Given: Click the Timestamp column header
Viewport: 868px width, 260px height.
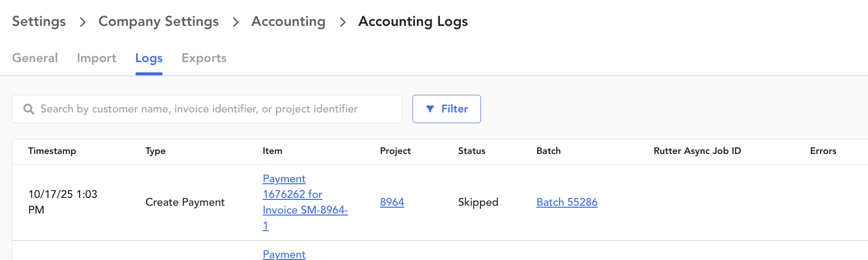Looking at the screenshot, I should [52, 151].
